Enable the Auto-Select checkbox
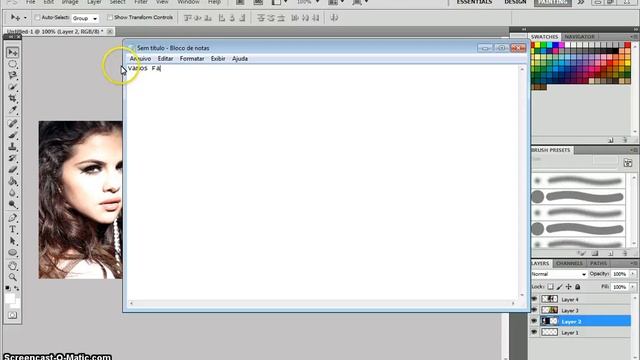640x360 pixels. pos(37,18)
